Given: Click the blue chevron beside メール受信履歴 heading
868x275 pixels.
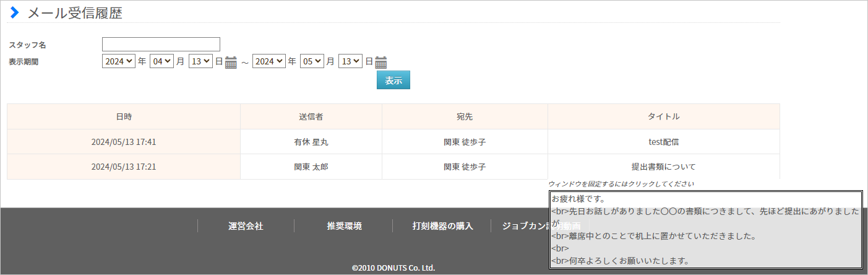Looking at the screenshot, I should [15, 12].
